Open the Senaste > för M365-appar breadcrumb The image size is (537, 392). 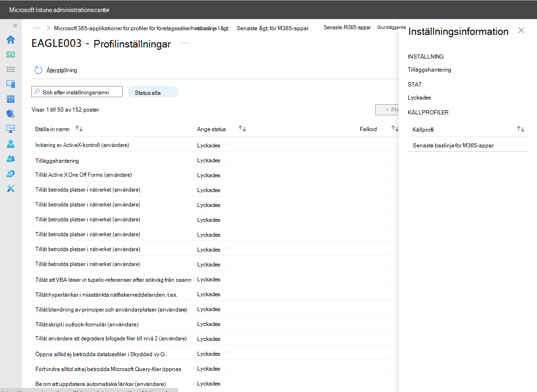point(272,28)
